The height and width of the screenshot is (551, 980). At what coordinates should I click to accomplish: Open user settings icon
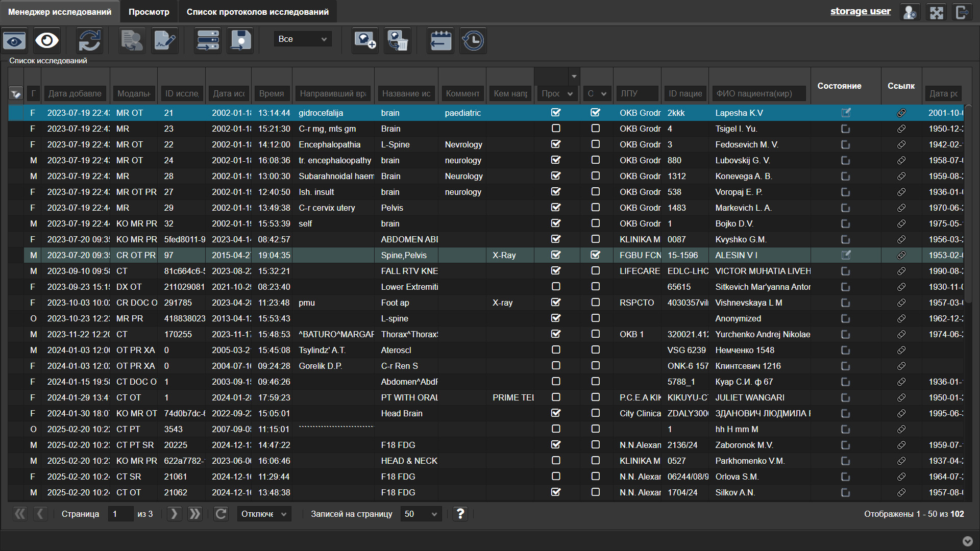point(910,12)
